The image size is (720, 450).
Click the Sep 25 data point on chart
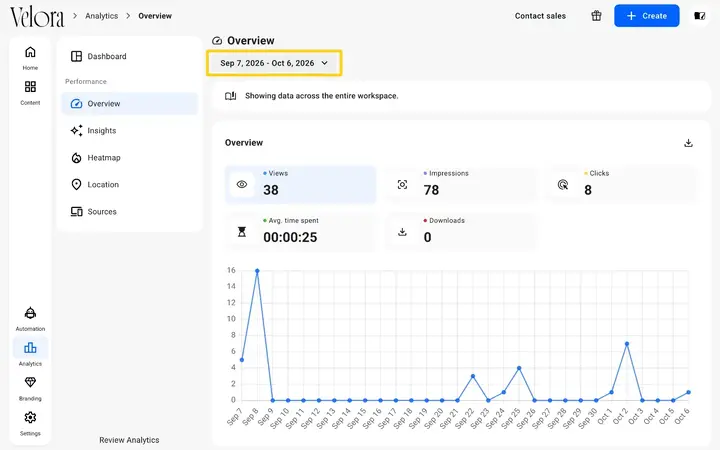click(x=519, y=368)
